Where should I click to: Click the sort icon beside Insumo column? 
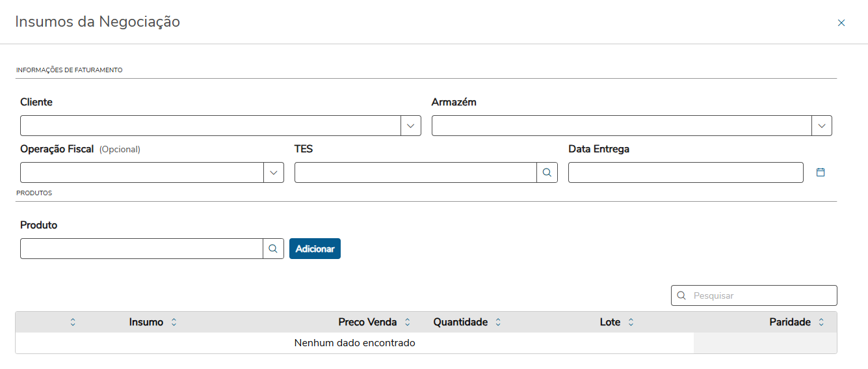point(174,322)
